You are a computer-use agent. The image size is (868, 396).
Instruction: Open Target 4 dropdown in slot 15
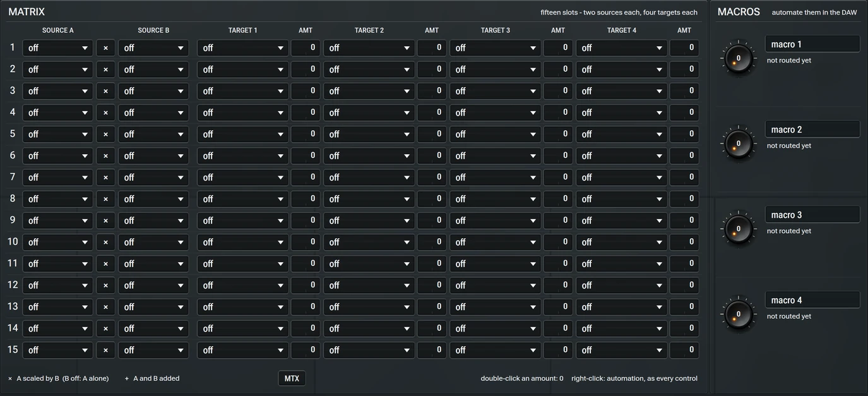tap(622, 350)
